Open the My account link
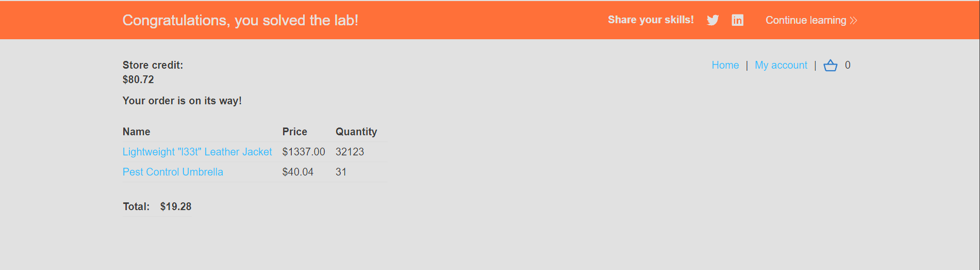The width and height of the screenshot is (980, 270). (781, 65)
